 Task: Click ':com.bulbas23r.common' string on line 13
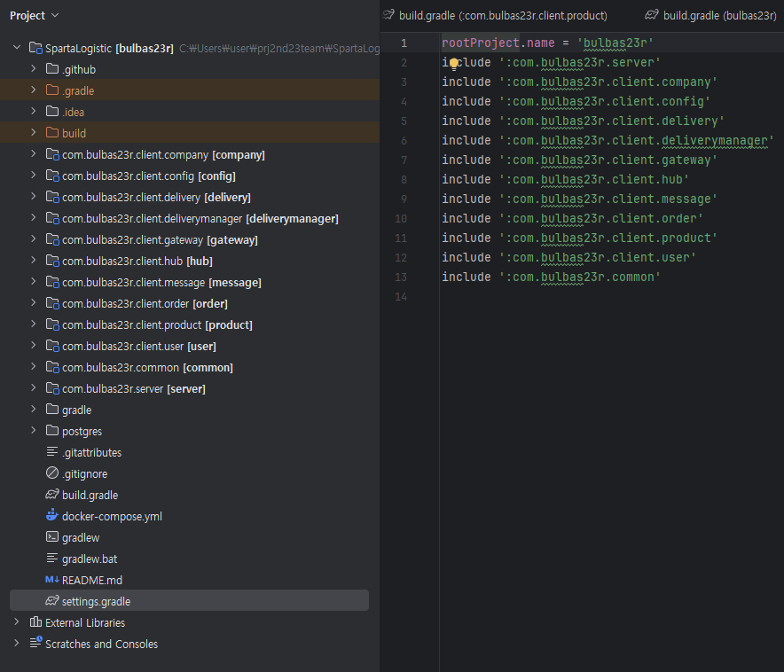580,277
